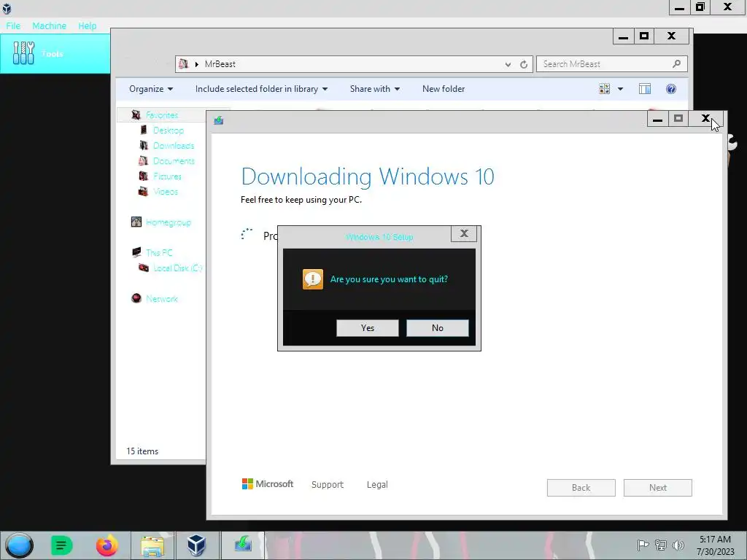747x560 pixels.
Task: Select Favorites in navigation pane
Action: click(x=162, y=114)
